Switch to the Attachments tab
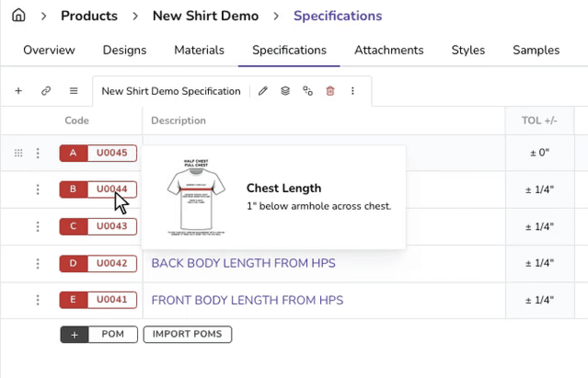Image resolution: width=588 pixels, height=378 pixels. click(389, 50)
